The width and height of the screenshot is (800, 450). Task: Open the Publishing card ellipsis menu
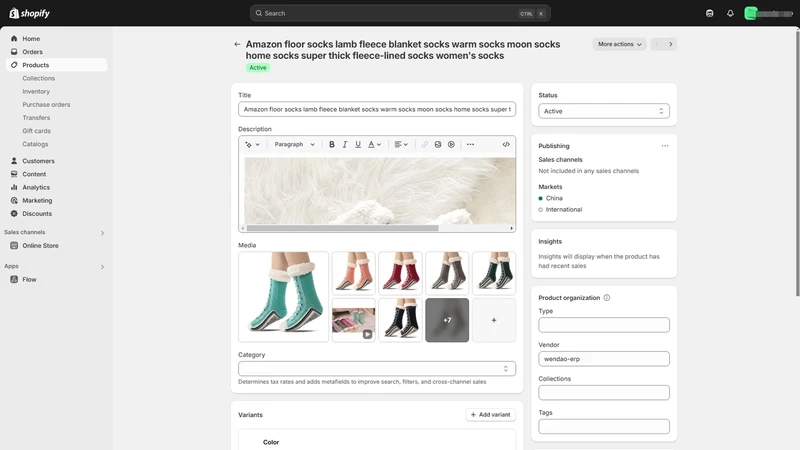(665, 146)
